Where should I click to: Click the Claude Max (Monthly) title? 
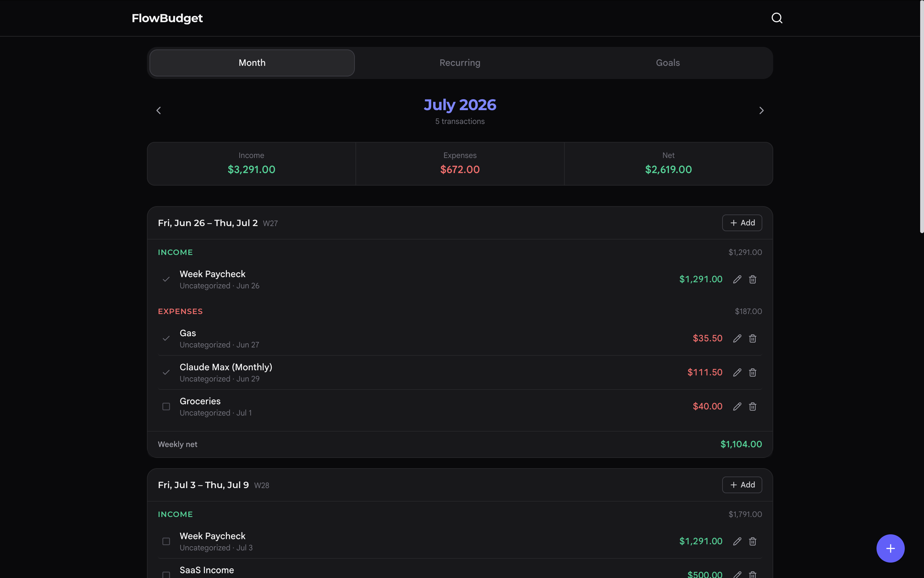226,367
